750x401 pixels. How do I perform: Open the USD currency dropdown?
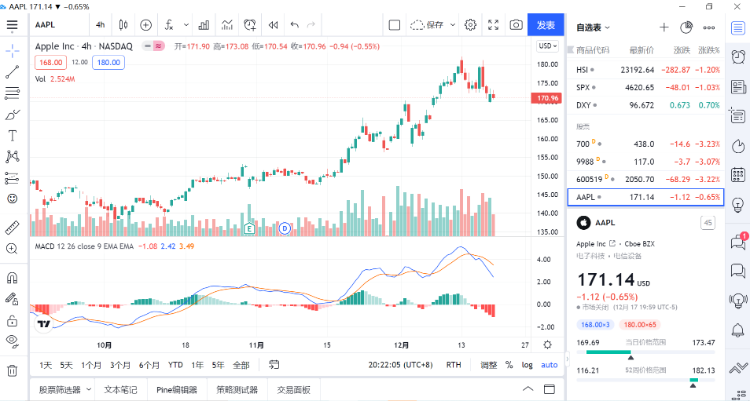547,46
